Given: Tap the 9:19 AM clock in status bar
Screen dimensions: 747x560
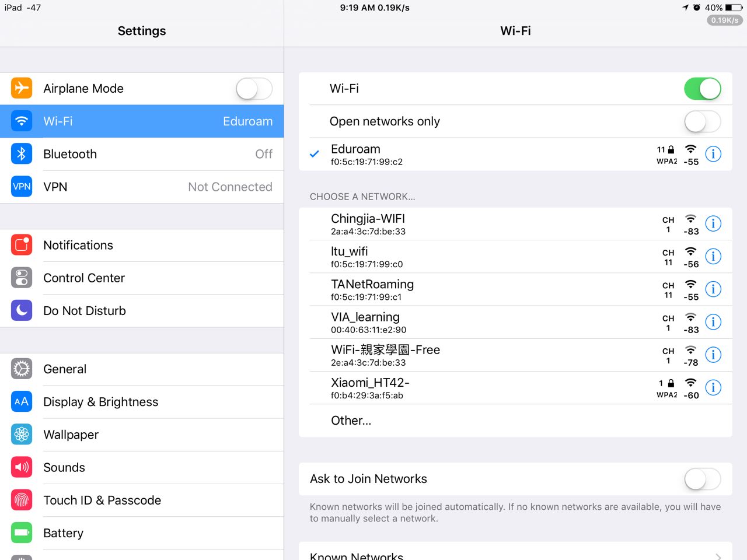Looking at the screenshot, I should 357,8.
